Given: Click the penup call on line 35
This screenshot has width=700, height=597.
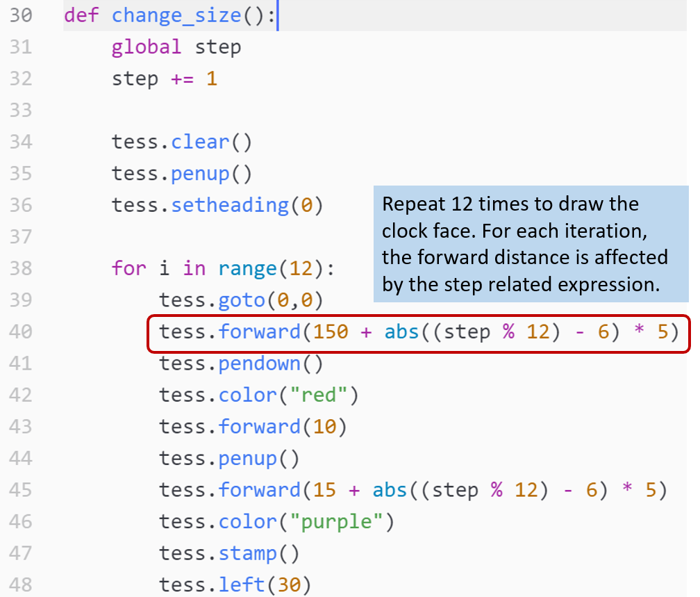Looking at the screenshot, I should (x=200, y=173).
